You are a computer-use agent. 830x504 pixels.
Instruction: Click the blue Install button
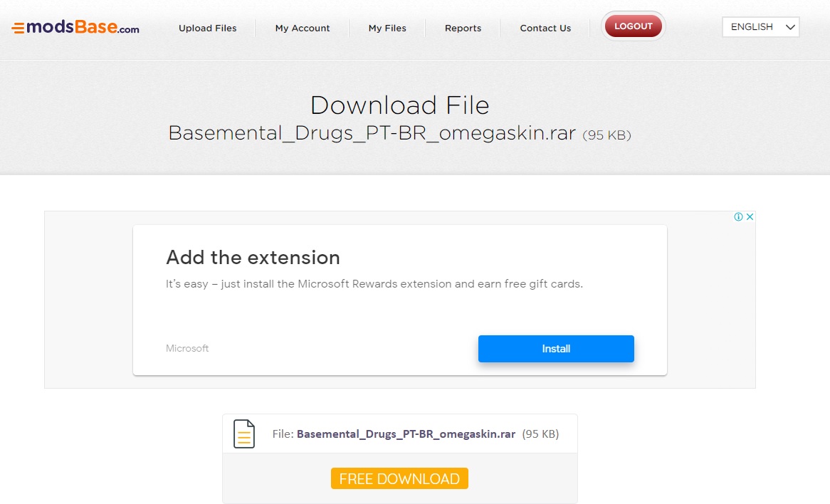(556, 349)
